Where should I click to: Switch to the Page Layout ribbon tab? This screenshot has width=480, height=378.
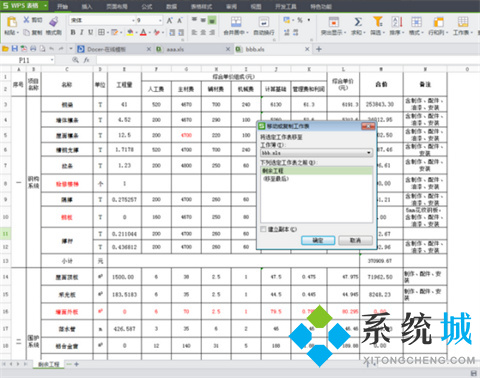coord(117,6)
